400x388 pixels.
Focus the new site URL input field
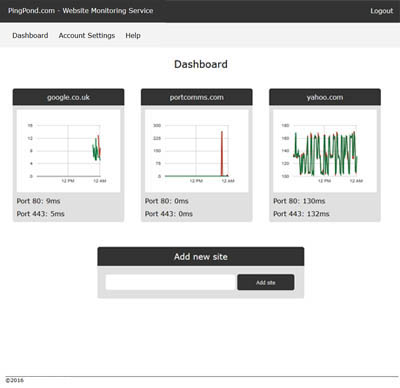[170, 282]
